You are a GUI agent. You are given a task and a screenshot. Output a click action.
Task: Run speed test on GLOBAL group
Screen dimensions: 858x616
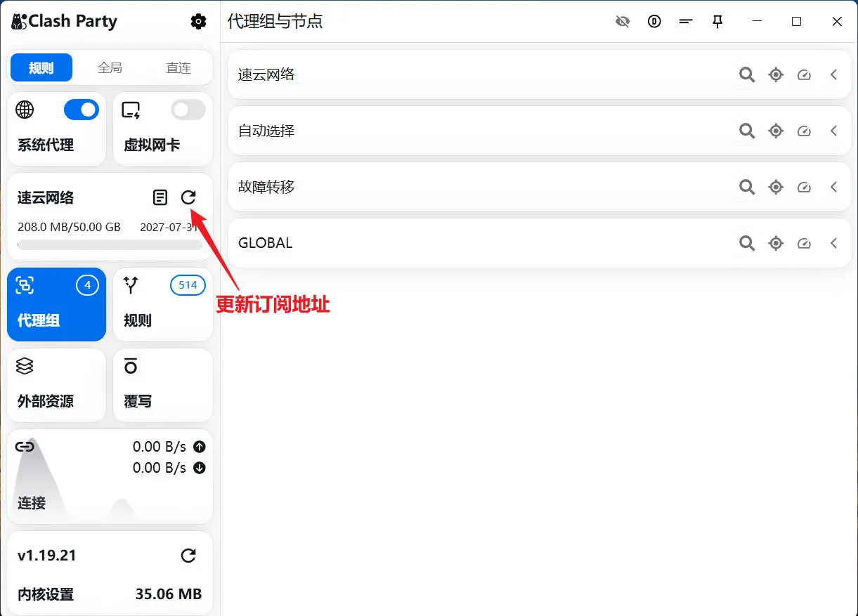[804, 243]
